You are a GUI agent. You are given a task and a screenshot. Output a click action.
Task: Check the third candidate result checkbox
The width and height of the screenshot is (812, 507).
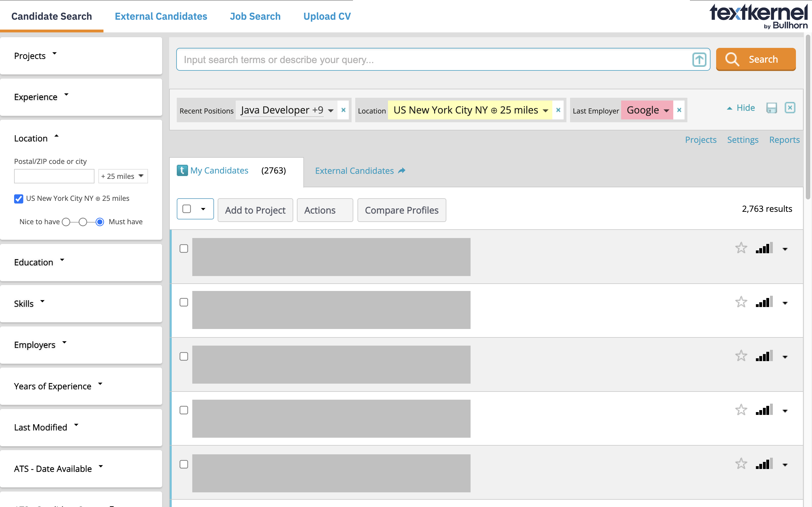[x=184, y=356]
